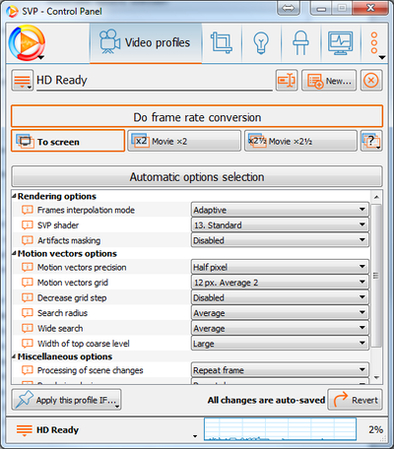
Task: Open the SVP logo main menu
Action: coord(27,43)
